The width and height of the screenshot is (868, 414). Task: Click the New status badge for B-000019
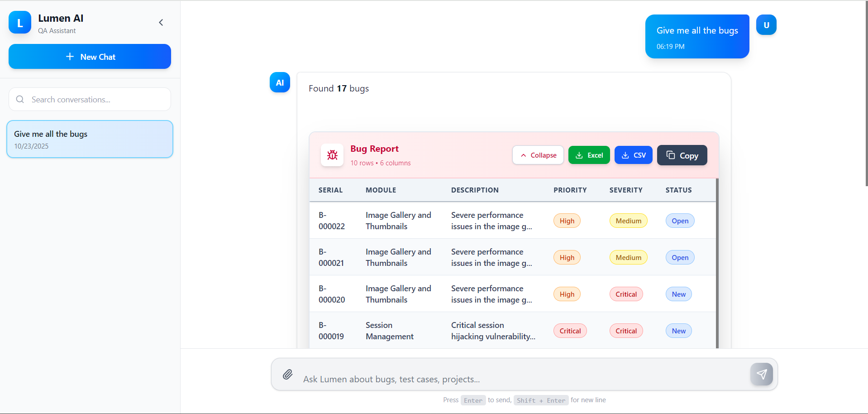tap(678, 331)
